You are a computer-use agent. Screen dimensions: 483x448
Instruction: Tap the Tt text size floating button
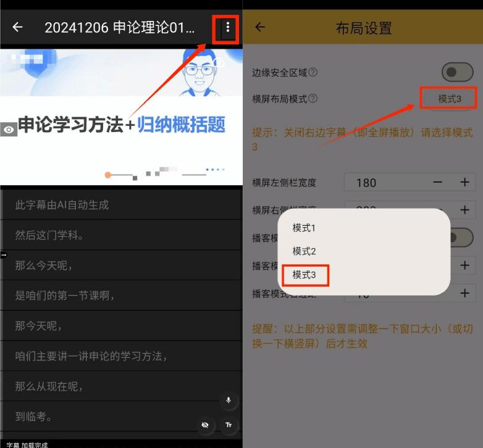point(229,425)
